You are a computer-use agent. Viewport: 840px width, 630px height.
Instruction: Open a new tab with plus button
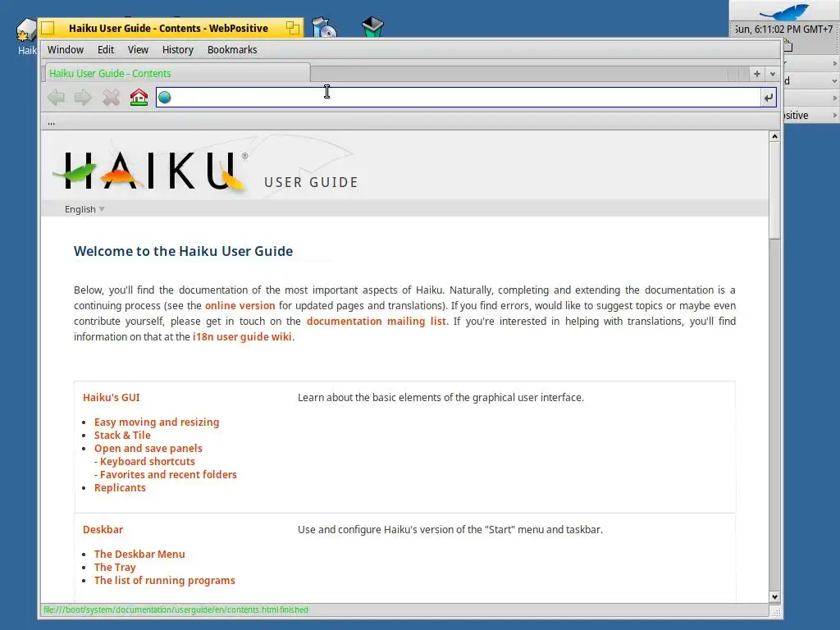tap(756, 73)
